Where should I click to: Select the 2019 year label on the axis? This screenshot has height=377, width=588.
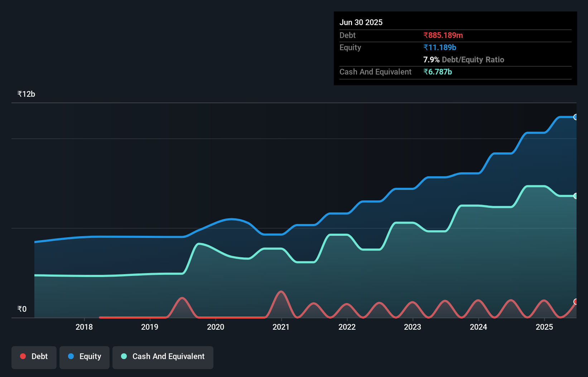point(150,327)
